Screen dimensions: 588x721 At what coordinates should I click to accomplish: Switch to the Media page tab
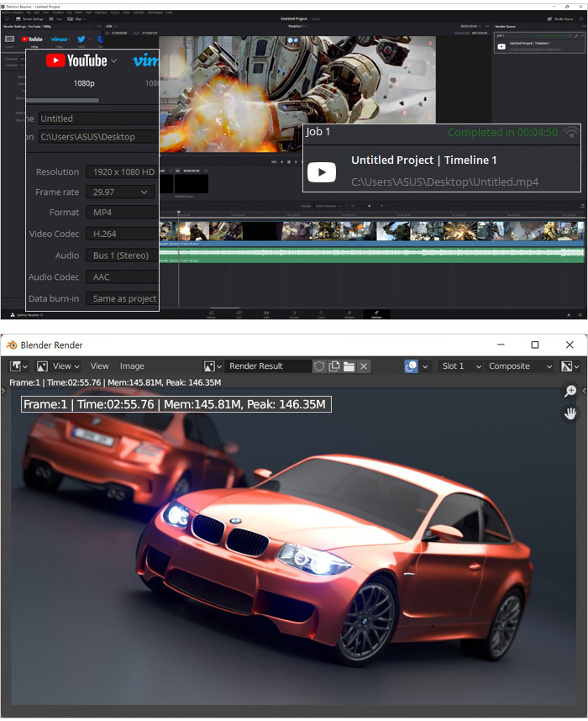(211, 315)
